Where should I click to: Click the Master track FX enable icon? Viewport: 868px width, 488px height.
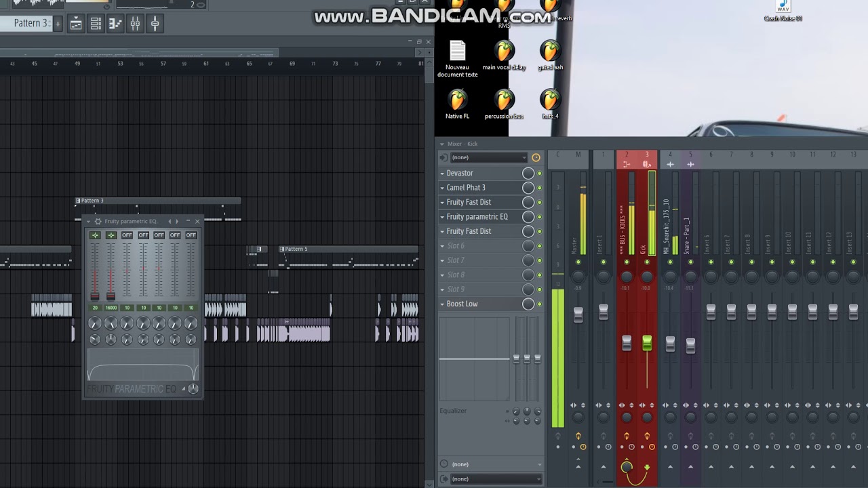click(x=578, y=436)
